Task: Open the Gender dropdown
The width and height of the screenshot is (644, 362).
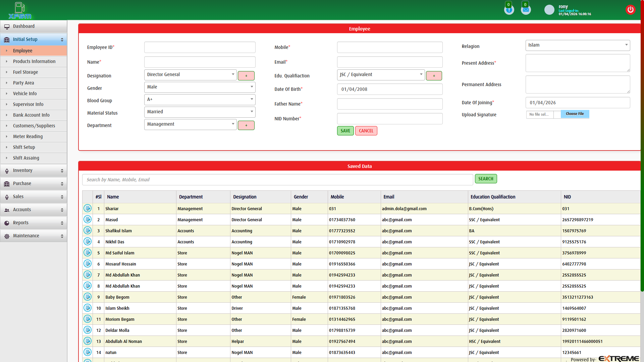Action: pyautogui.click(x=200, y=87)
